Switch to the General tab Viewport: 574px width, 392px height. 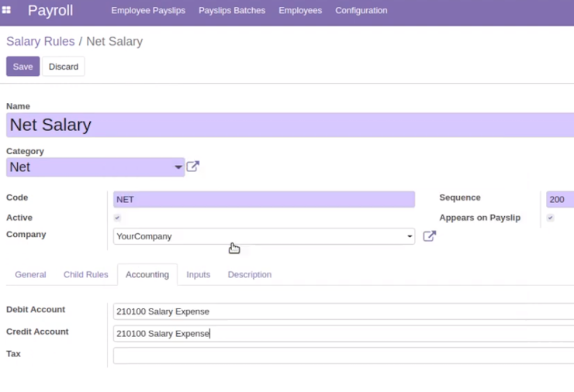pyautogui.click(x=30, y=274)
